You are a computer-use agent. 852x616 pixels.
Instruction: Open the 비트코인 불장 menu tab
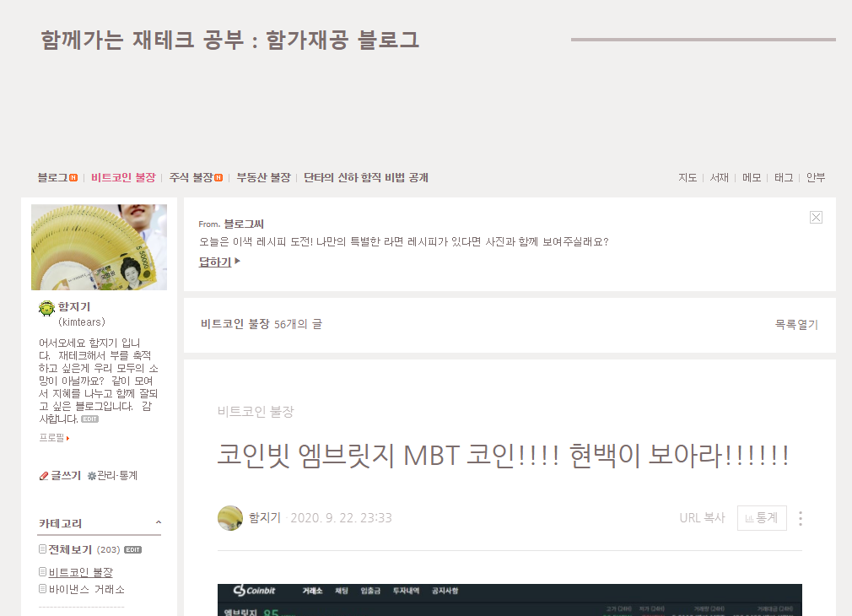pyautogui.click(x=123, y=178)
